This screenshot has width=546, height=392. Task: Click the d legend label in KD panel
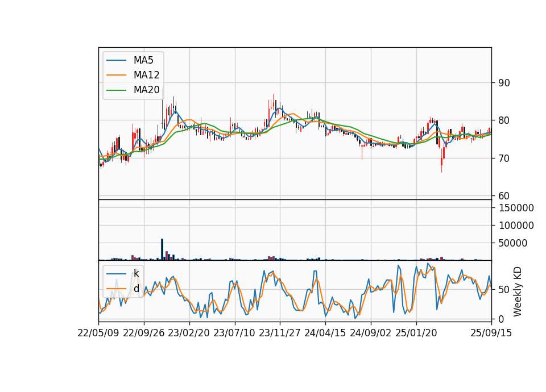[x=136, y=289]
